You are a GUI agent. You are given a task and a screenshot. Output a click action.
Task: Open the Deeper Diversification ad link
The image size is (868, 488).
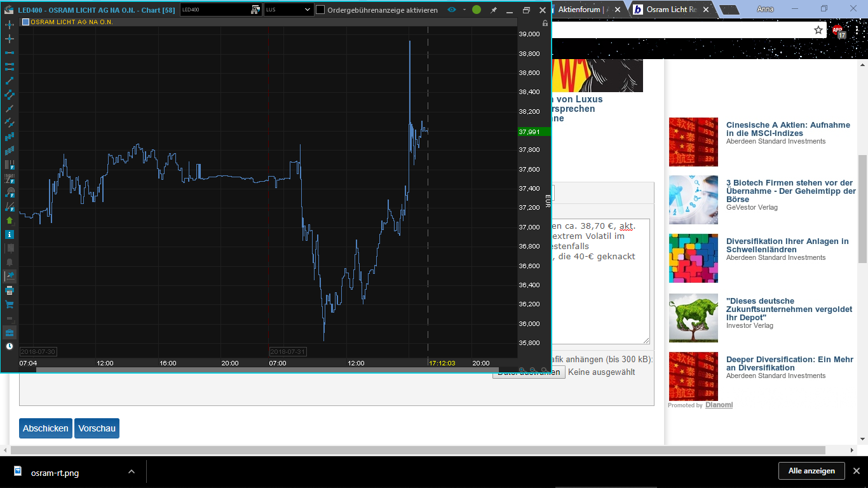[x=790, y=363]
